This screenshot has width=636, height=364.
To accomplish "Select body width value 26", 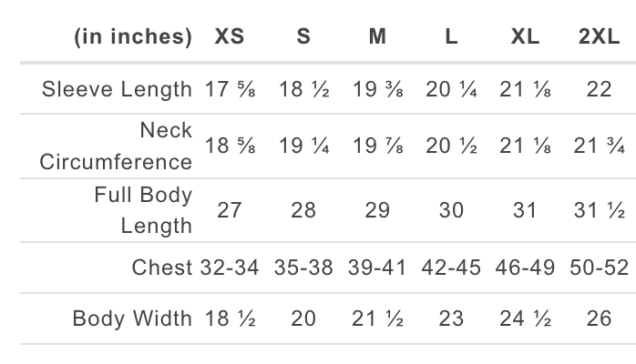I will click(598, 318).
